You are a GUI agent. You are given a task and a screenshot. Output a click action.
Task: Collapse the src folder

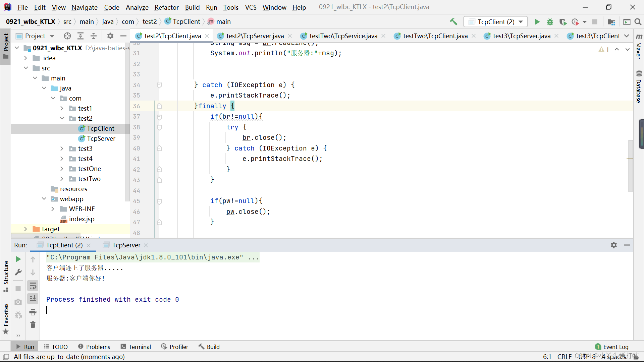(x=25, y=68)
